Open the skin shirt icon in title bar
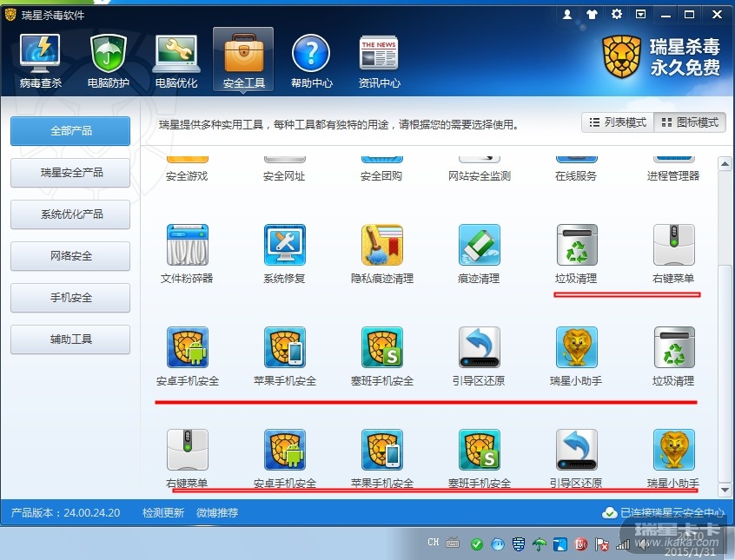The height and width of the screenshot is (560, 735). point(592,15)
